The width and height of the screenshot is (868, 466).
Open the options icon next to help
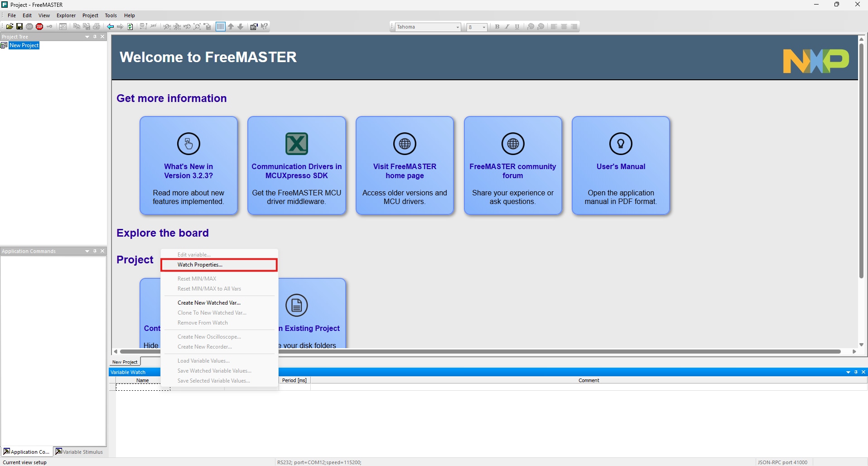point(254,27)
